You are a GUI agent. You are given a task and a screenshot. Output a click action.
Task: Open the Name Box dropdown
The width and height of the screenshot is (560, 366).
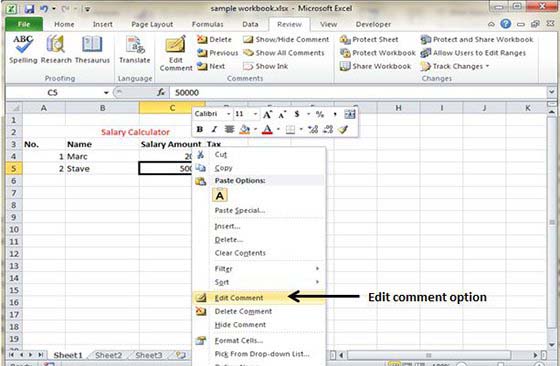click(x=106, y=93)
